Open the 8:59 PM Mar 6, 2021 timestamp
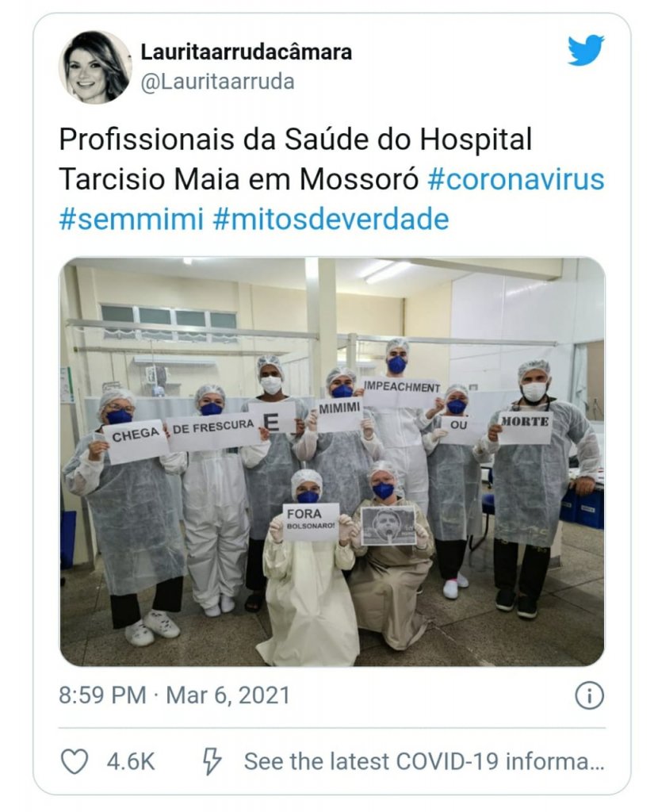 coord(174,695)
